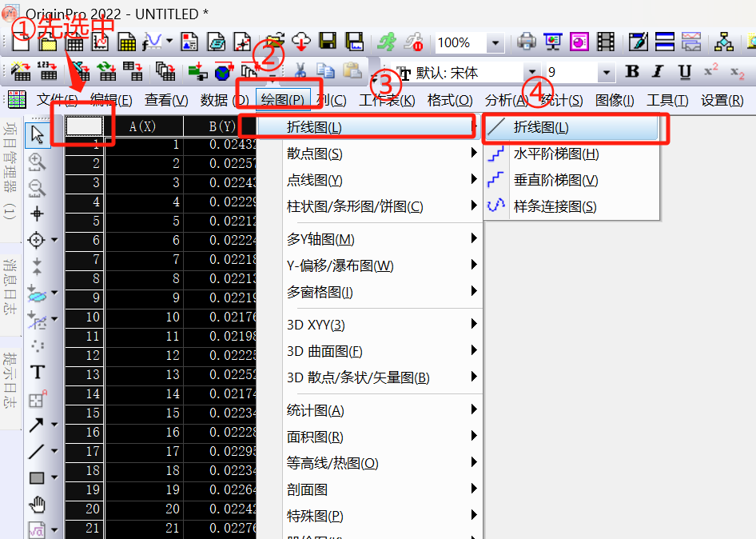
Task: Click the Paste clipboard icon
Action: (x=352, y=71)
